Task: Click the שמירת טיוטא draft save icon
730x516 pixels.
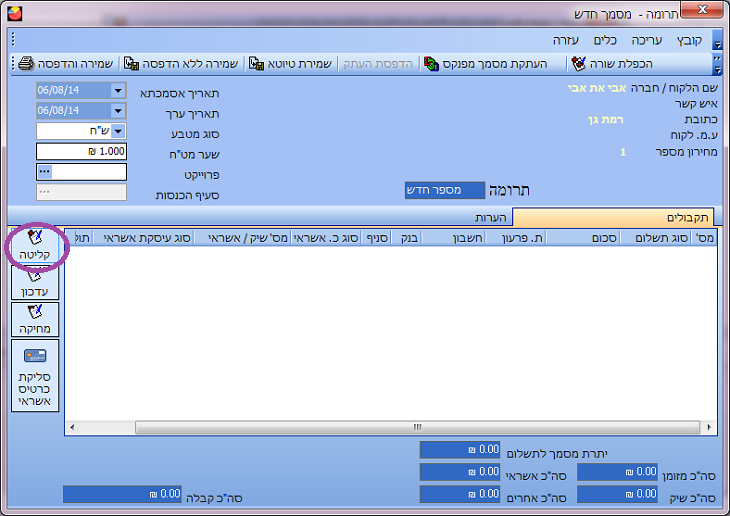Action: (x=256, y=63)
